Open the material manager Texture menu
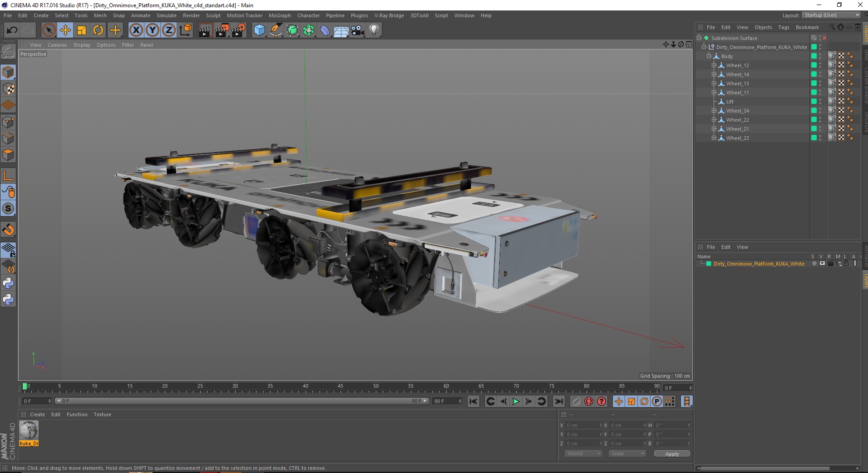868x473 pixels. 102,414
